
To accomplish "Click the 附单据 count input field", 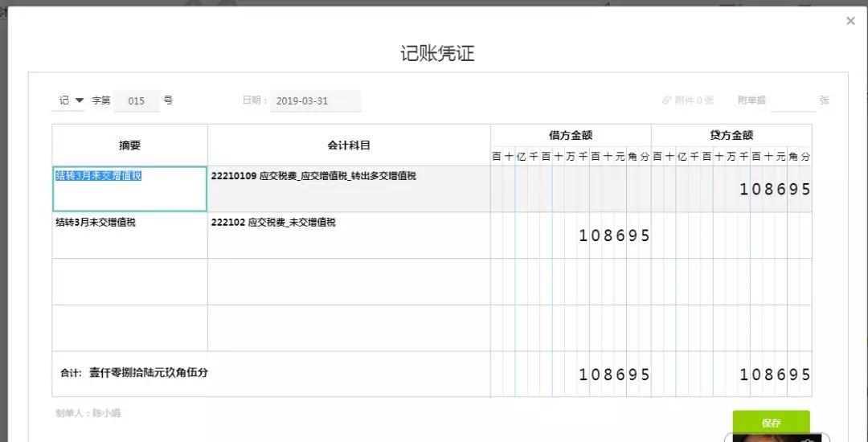I will [x=793, y=100].
